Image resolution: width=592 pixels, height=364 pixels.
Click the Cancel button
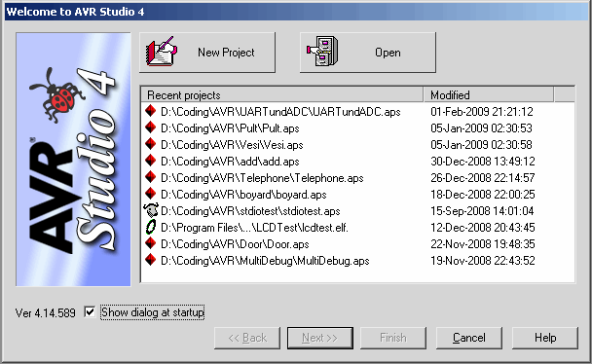(469, 338)
